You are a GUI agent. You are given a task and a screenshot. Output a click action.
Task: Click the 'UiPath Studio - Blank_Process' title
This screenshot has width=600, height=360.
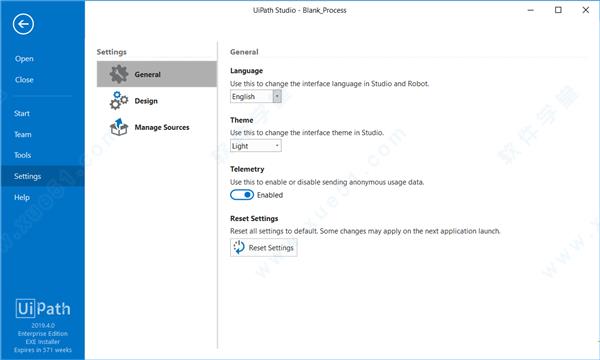pyautogui.click(x=300, y=10)
